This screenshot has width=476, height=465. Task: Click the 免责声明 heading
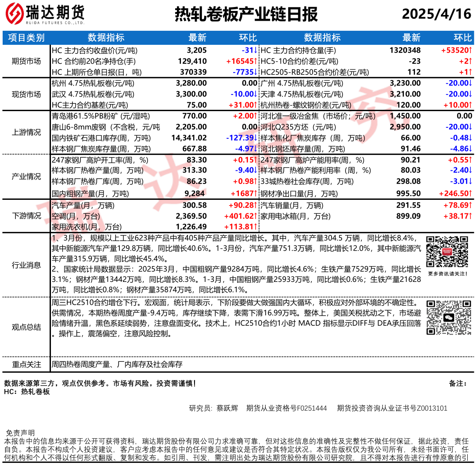coord(20,433)
